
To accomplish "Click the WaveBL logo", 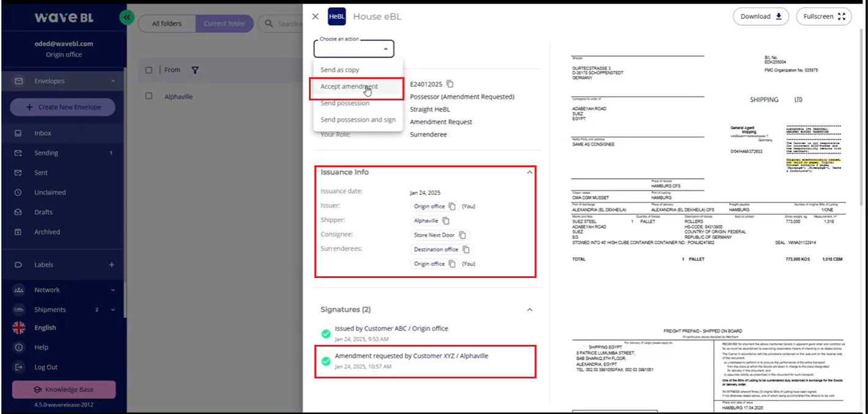I will click(64, 17).
